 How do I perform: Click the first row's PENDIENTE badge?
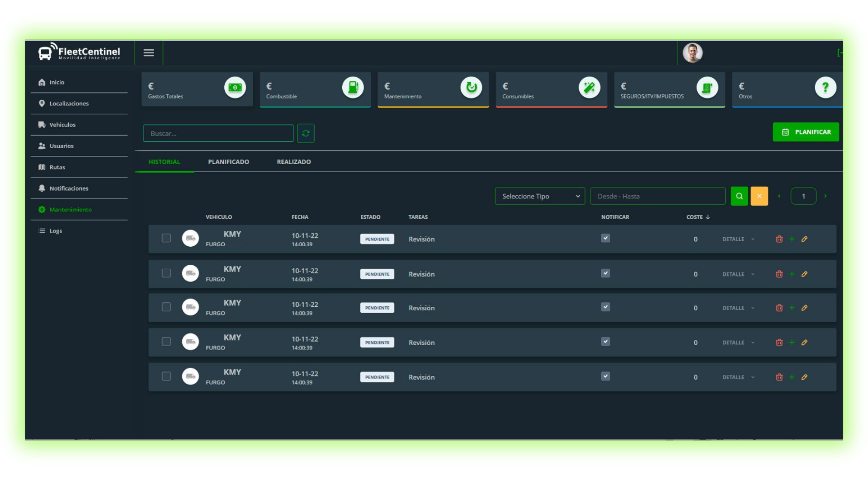point(377,239)
